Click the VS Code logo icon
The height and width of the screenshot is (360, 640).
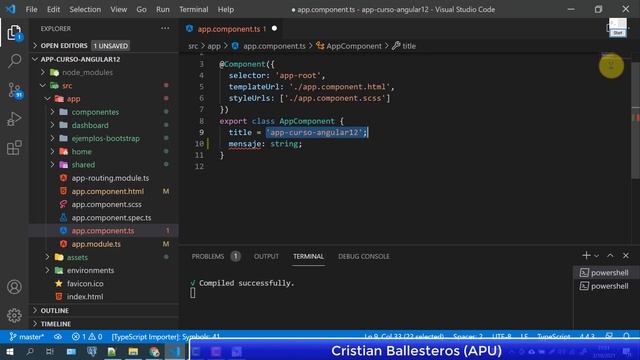point(11,9)
